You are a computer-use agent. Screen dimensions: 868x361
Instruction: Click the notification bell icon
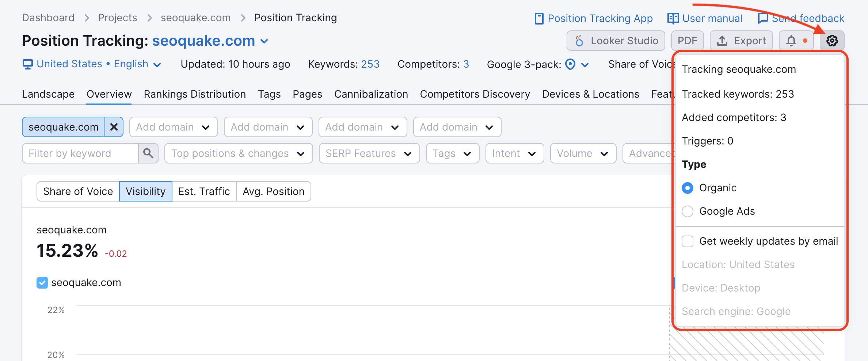[x=791, y=41]
